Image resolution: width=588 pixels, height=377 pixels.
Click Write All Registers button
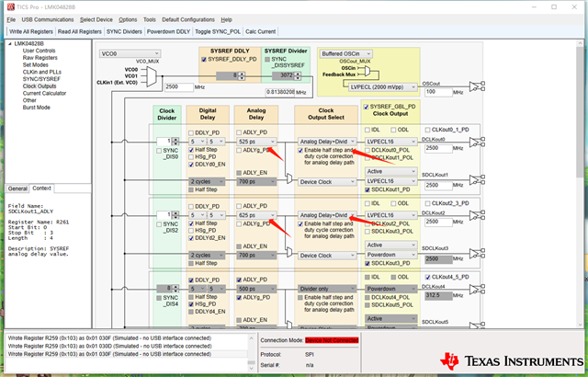(x=31, y=31)
